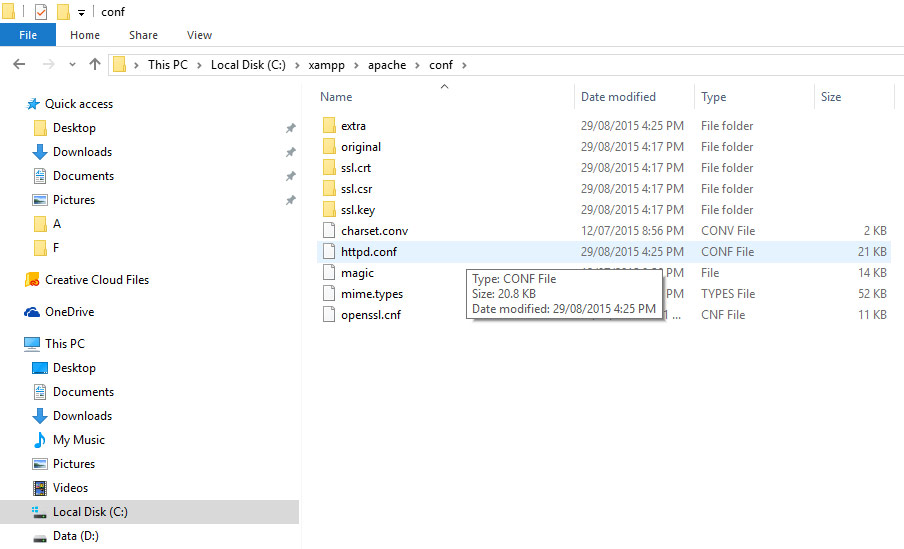Go up one folder level arrow
Screen dimensions: 904x549
(x=95, y=65)
